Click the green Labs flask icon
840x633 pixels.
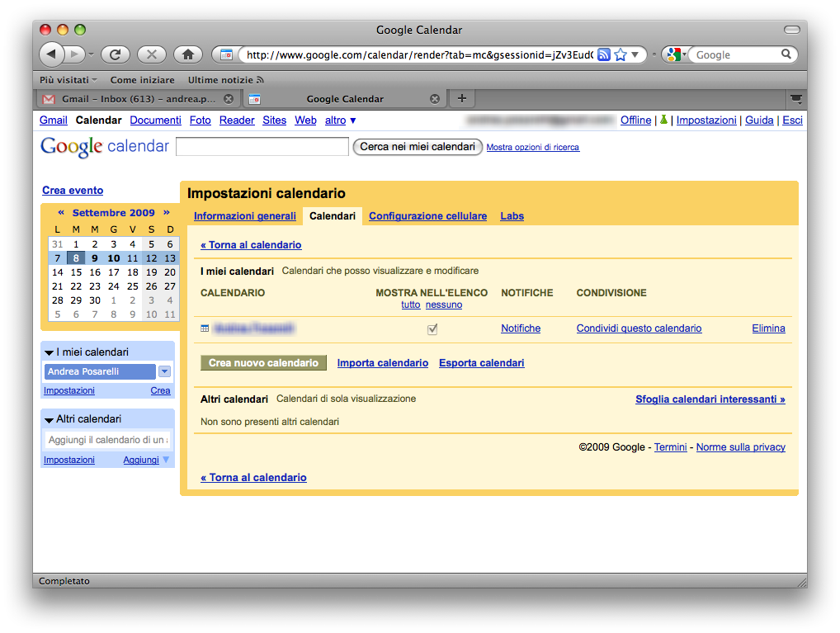coord(663,120)
